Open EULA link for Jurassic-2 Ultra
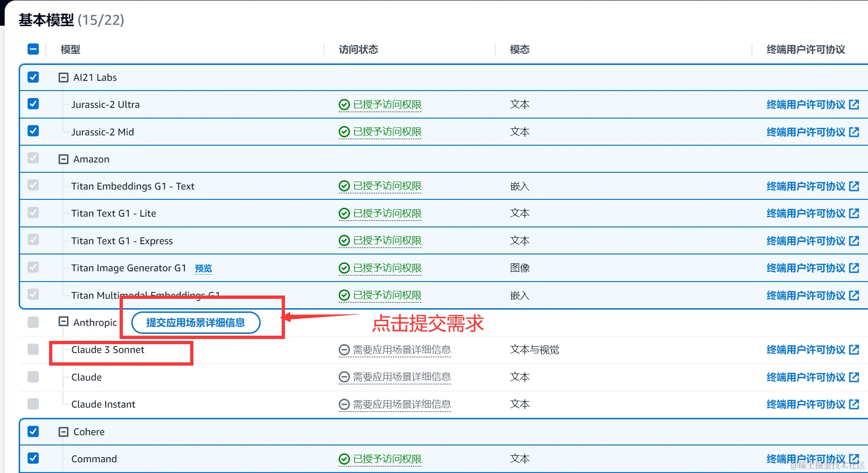Viewport: 868px width, 473px height. click(813, 105)
